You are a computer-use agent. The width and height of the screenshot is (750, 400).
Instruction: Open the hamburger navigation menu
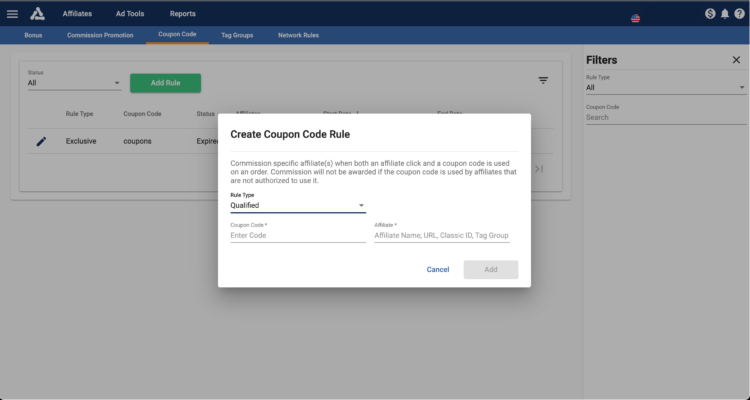[12, 14]
